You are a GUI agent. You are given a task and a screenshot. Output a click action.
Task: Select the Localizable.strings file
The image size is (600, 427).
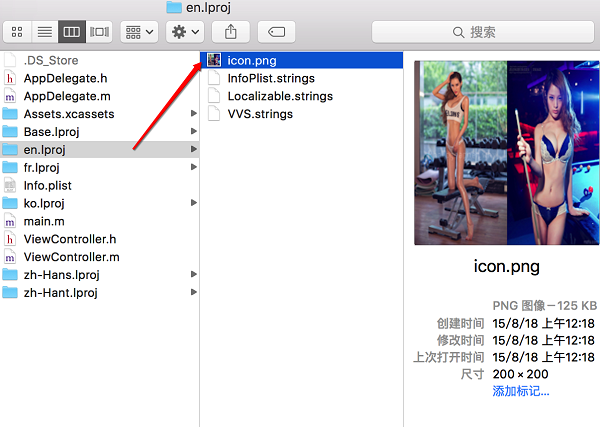point(280,96)
